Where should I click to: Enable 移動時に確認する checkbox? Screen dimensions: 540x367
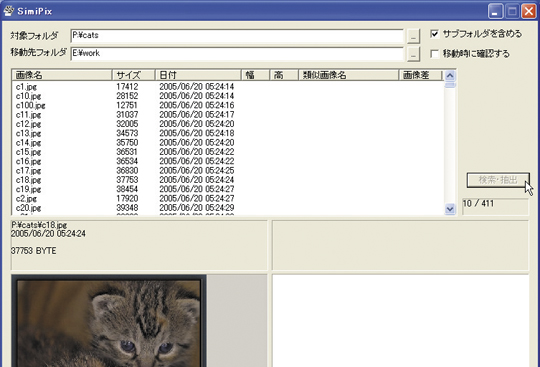[x=434, y=54]
